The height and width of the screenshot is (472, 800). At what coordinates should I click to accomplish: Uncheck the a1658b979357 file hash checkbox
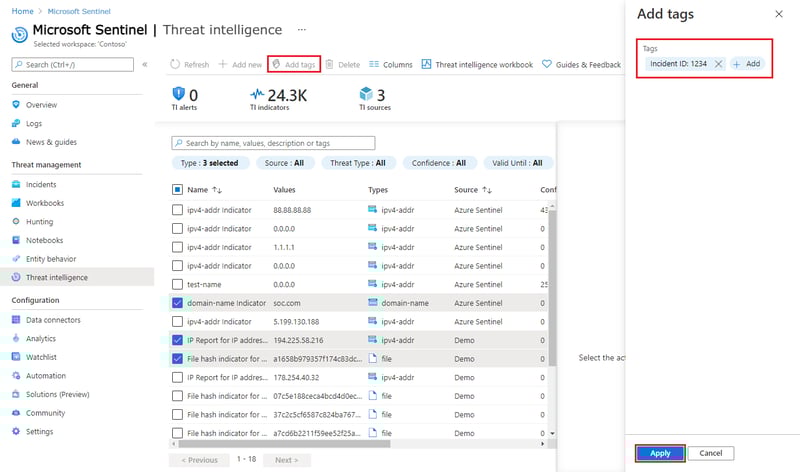(x=177, y=359)
